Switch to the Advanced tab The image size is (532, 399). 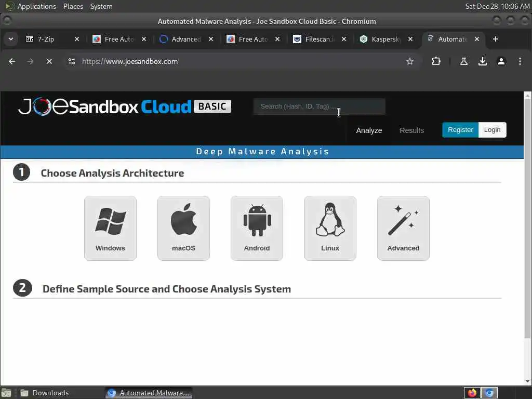coord(185,39)
